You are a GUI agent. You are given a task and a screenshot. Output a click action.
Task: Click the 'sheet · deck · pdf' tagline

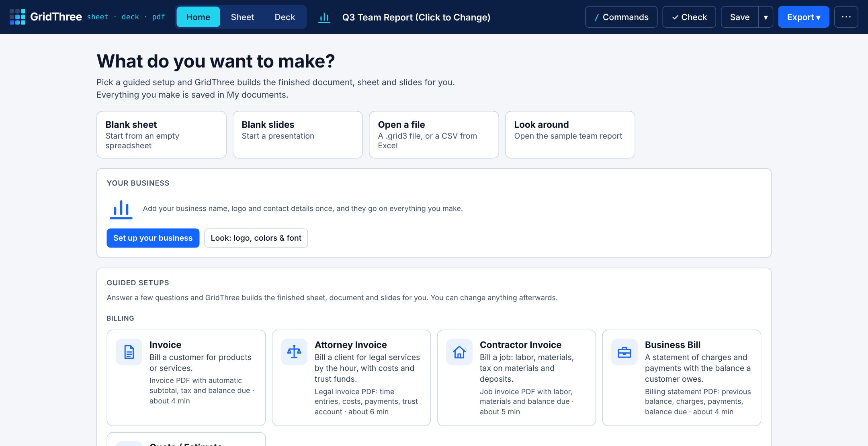(x=126, y=17)
